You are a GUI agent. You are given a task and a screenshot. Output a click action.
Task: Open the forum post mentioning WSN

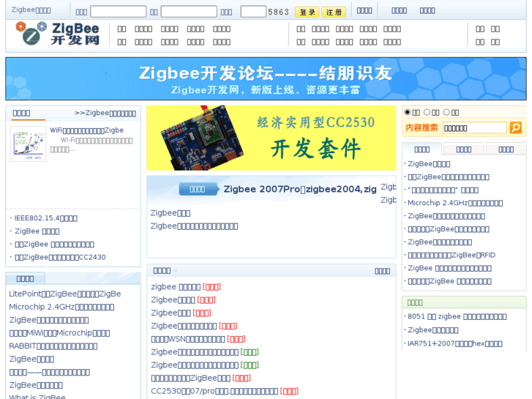[188, 339]
